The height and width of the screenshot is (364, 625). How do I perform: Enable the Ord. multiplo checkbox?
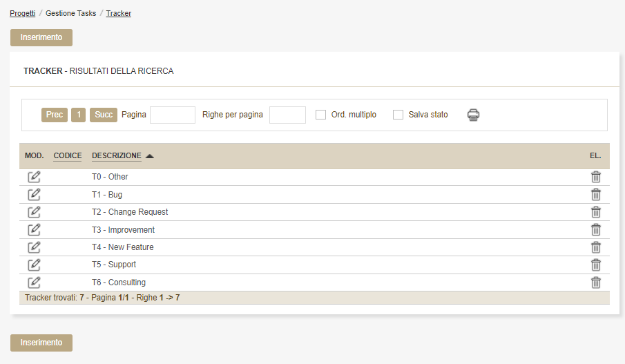320,115
